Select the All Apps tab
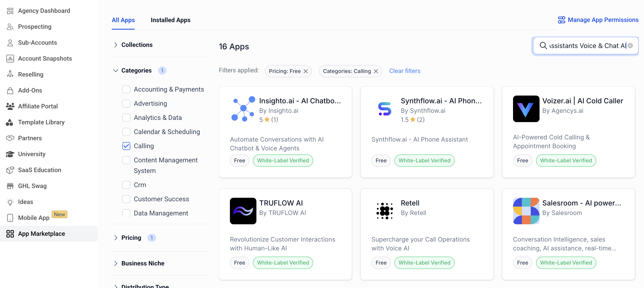 tap(123, 20)
